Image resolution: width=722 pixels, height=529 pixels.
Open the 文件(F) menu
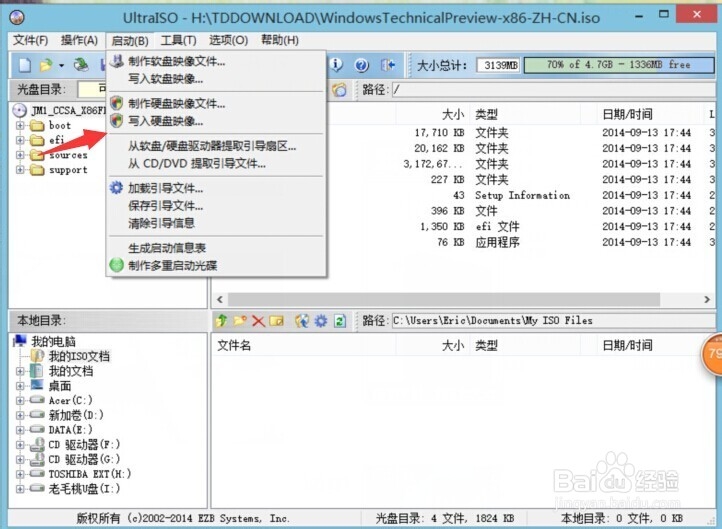click(x=30, y=41)
